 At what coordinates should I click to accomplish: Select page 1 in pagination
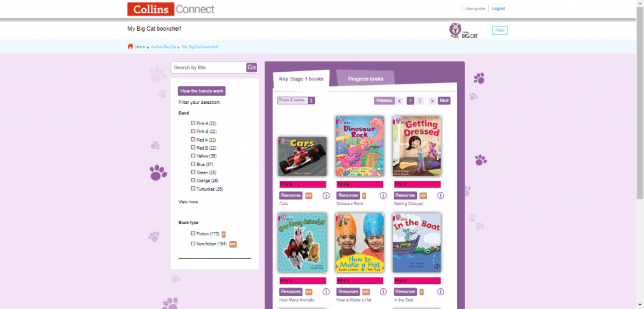click(410, 101)
